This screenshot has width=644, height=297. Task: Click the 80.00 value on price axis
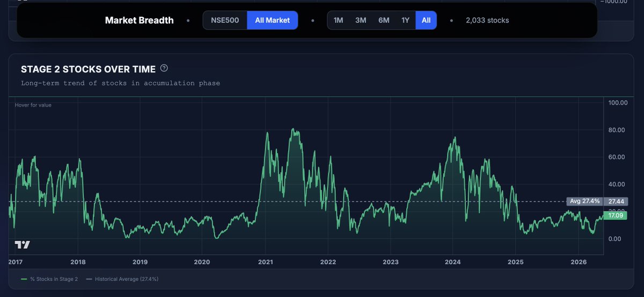click(617, 130)
